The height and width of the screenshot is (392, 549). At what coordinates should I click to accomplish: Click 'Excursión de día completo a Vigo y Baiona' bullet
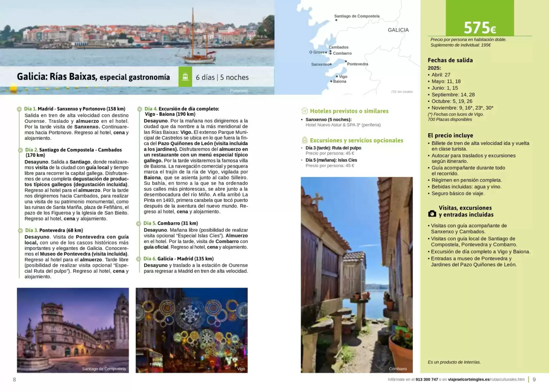tap(481, 251)
